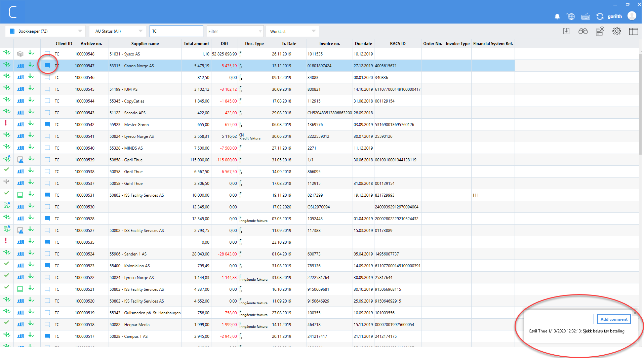Open the AU Status (All) dropdown
Image resolution: width=644 pixels, height=358 pixels.
pyautogui.click(x=140, y=31)
